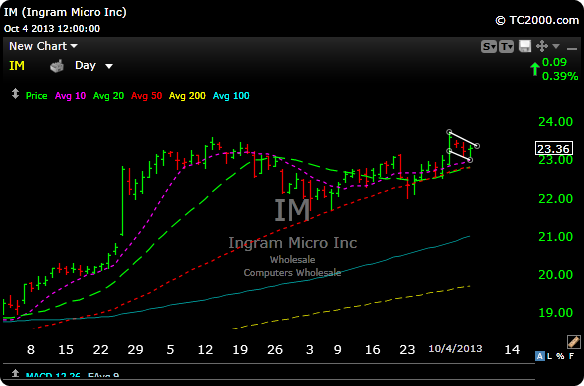The width and height of the screenshot is (584, 386).
Task: Click the 21.00 price axis label
Action: click(x=555, y=236)
